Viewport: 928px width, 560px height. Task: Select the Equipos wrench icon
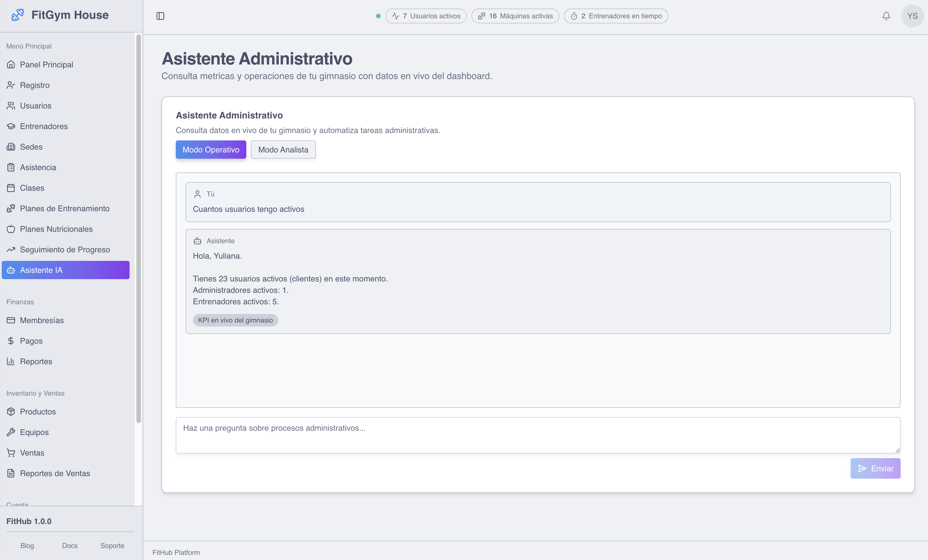pos(11,432)
